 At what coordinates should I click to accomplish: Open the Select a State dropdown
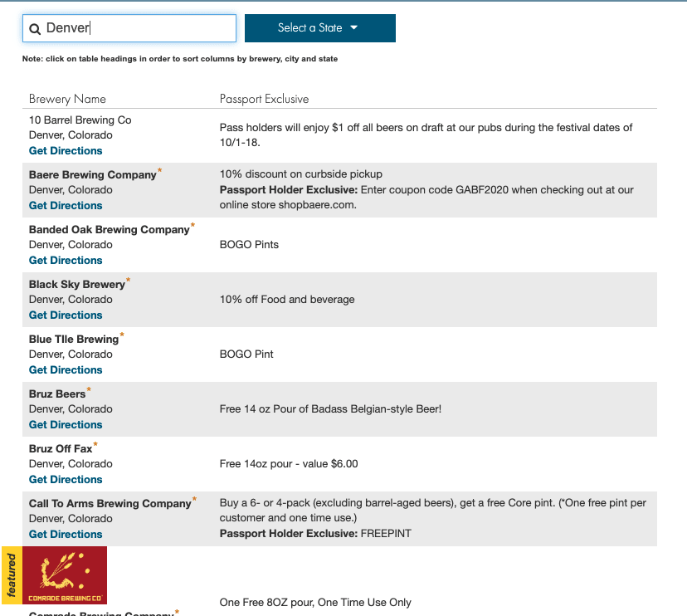coord(319,28)
